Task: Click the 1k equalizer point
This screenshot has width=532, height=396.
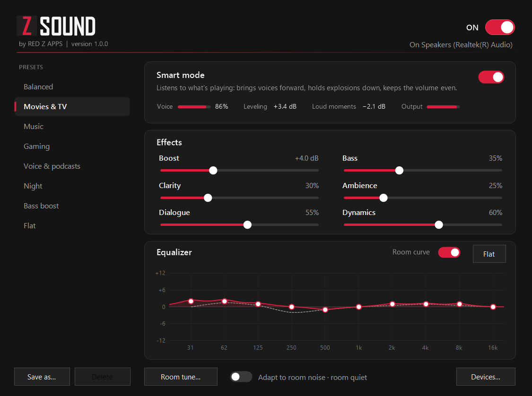Action: 359,307
